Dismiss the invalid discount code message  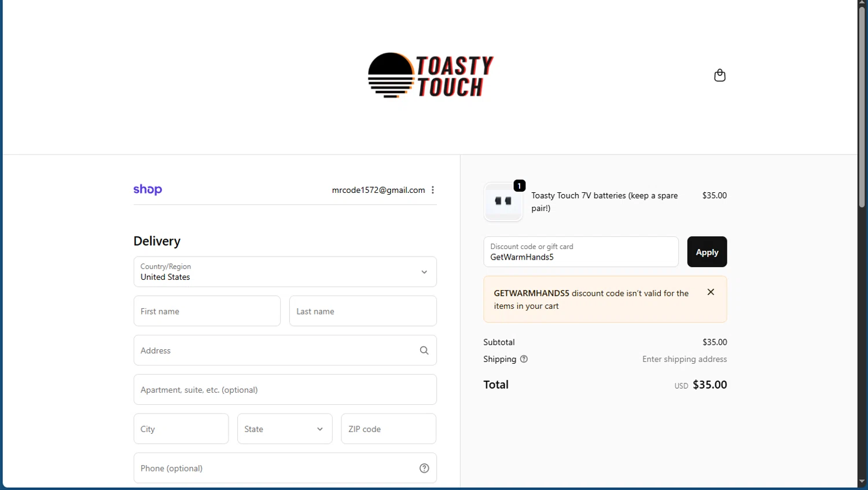pos(711,292)
